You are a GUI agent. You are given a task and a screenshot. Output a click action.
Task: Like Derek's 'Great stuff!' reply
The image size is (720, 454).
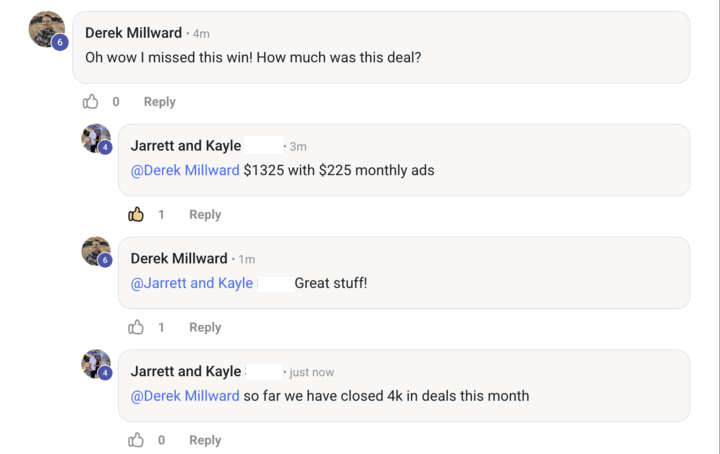point(136,327)
